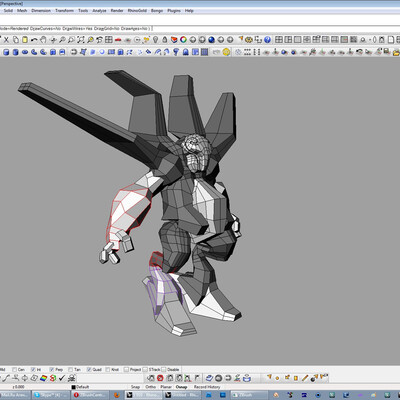Click the light bulb Hide objects icon
Screen dimensions: 400x400
[x=155, y=40]
